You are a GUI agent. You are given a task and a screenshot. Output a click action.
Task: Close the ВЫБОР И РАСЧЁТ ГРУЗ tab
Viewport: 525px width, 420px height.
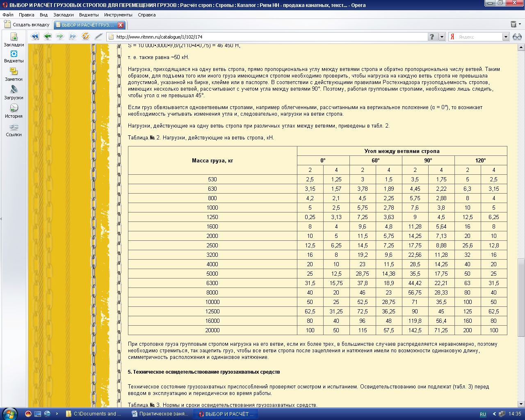point(121,25)
